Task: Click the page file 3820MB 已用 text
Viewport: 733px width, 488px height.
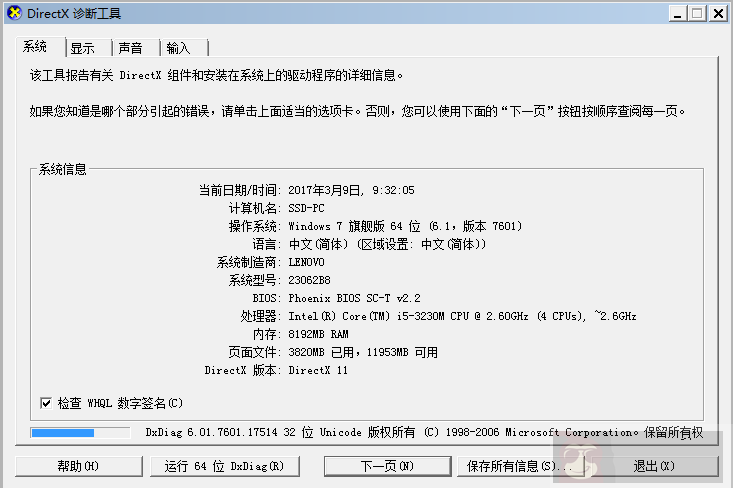Action: point(323,352)
